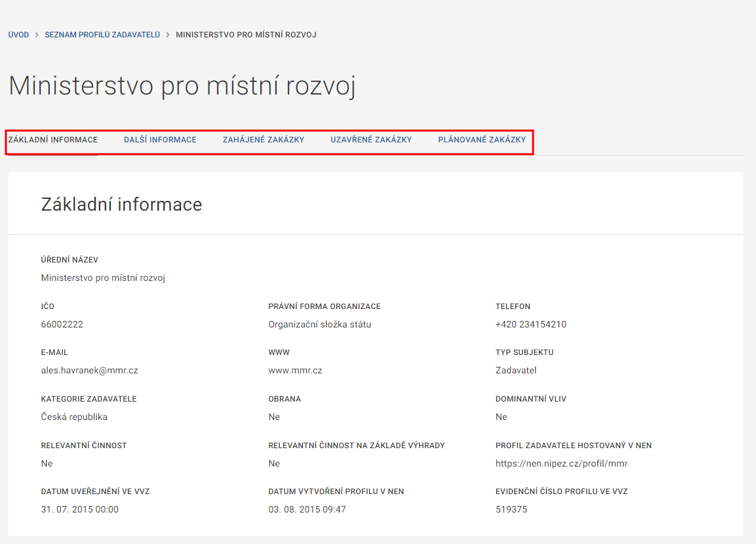Click the Ne value under OBRANA
The height and width of the screenshot is (544, 756).
click(x=274, y=417)
